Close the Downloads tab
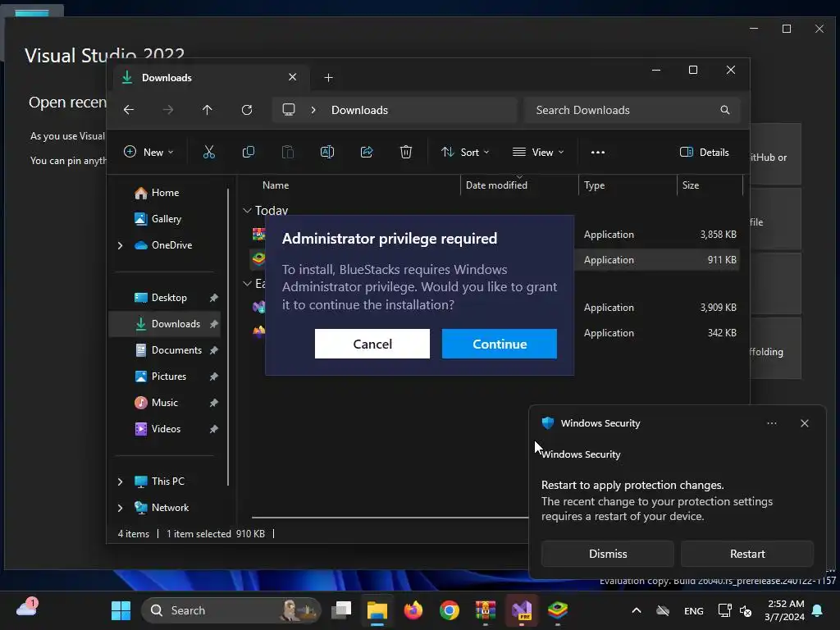Image resolution: width=840 pixels, height=630 pixels. 293,77
